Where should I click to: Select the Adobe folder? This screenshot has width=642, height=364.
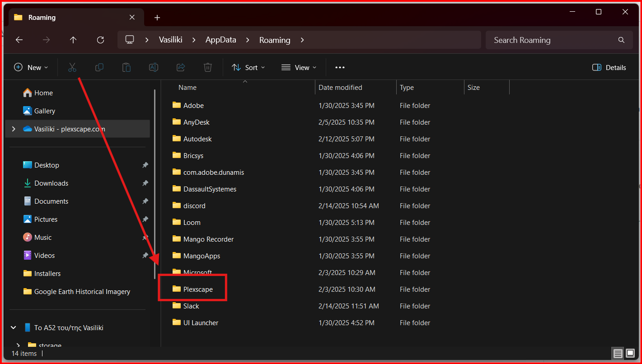click(188, 105)
